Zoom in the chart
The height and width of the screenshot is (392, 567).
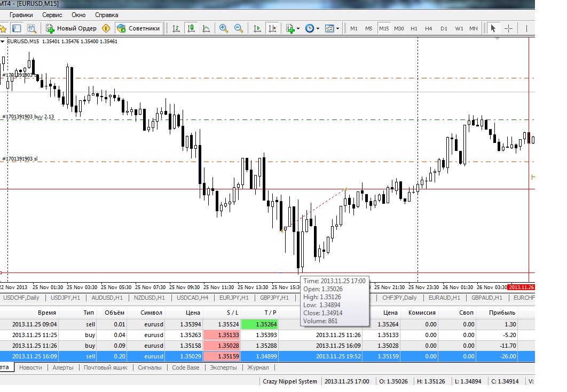click(x=224, y=28)
